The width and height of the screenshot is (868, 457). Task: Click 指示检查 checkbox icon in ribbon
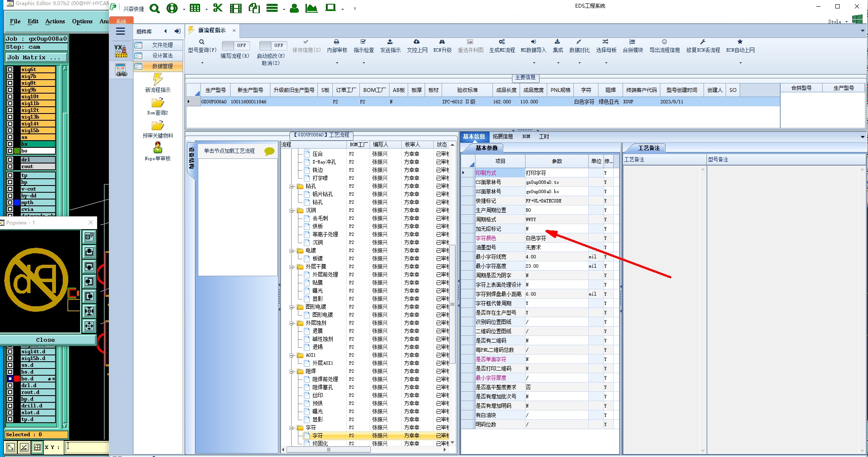pyautogui.click(x=363, y=42)
